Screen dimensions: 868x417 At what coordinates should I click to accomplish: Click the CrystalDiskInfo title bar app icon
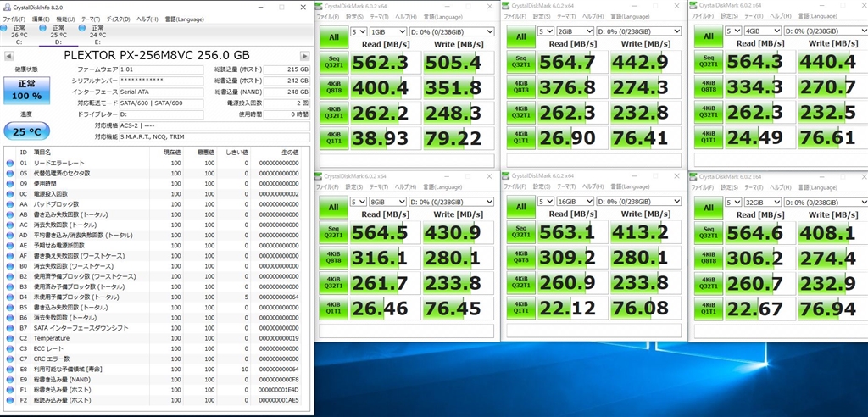(7, 7)
